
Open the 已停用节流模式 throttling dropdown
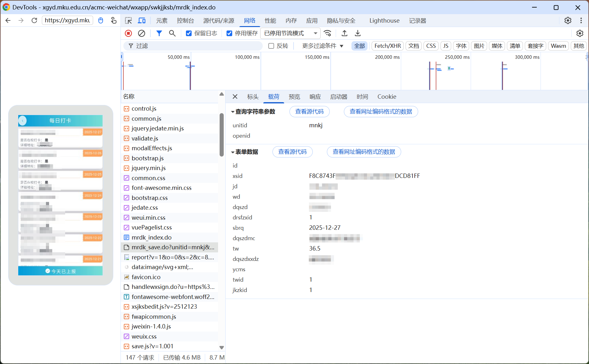290,33
